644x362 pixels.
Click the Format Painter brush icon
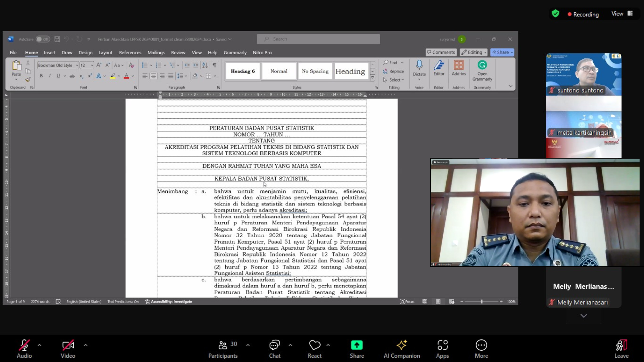click(x=28, y=80)
